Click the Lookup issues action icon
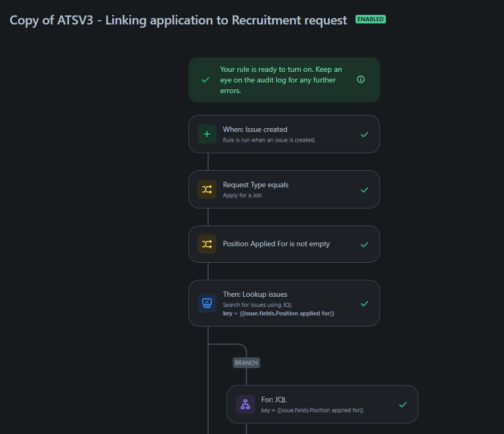Screen dimensions: 504x434 pos(207,303)
